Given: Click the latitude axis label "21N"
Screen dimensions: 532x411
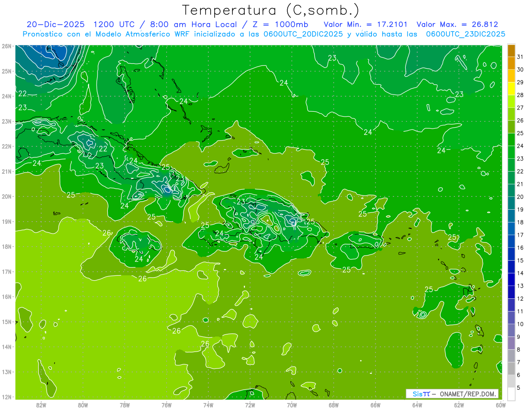Looking at the screenshot, I should [x=7, y=171].
